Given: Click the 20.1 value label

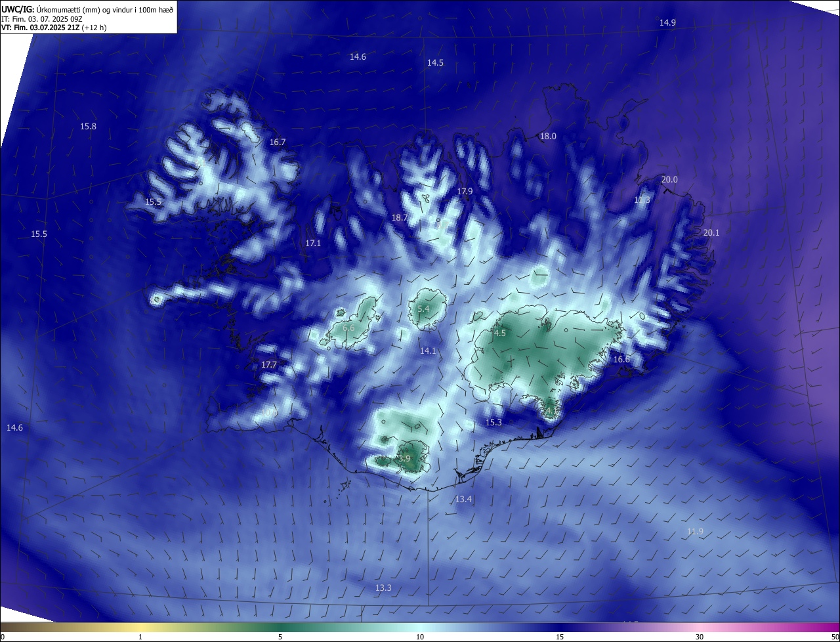Looking at the screenshot, I should 711,233.
